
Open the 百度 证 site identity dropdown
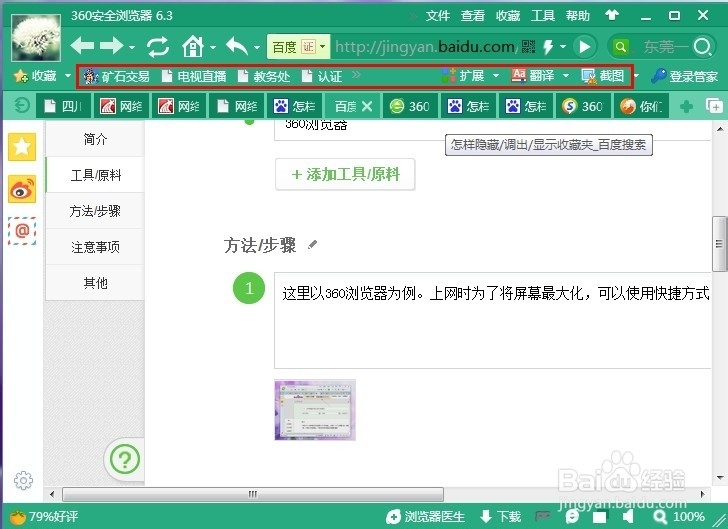(299, 46)
